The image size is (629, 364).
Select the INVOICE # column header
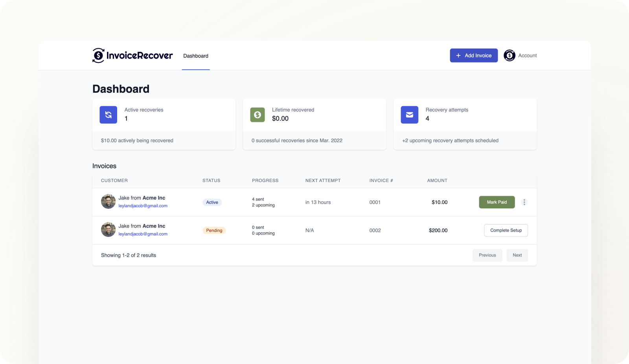coord(381,181)
